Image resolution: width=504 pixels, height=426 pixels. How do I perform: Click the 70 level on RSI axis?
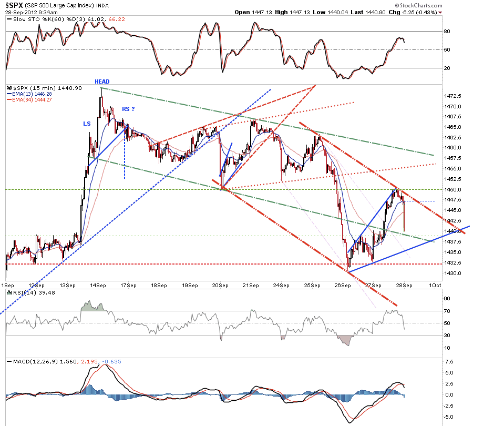pos(447,311)
